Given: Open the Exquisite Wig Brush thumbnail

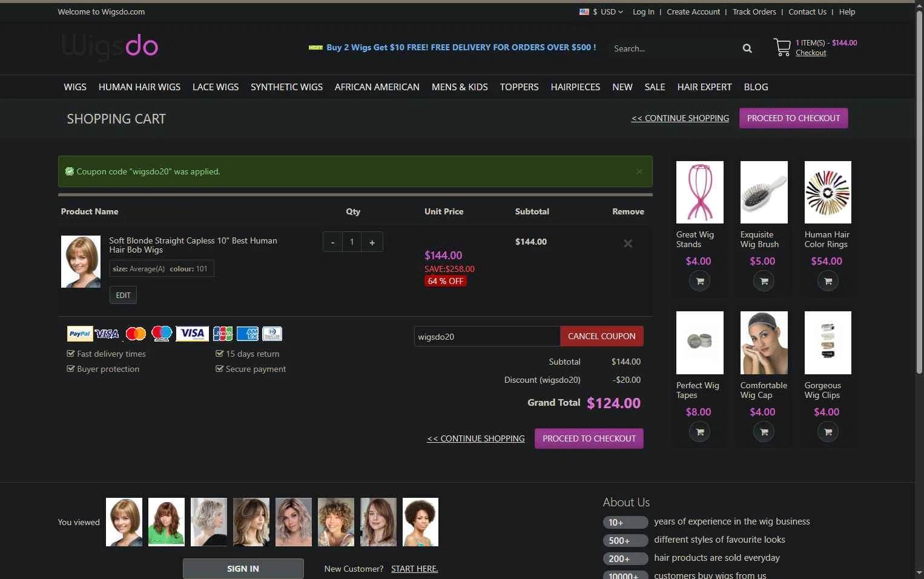Looking at the screenshot, I should pyautogui.click(x=764, y=192).
